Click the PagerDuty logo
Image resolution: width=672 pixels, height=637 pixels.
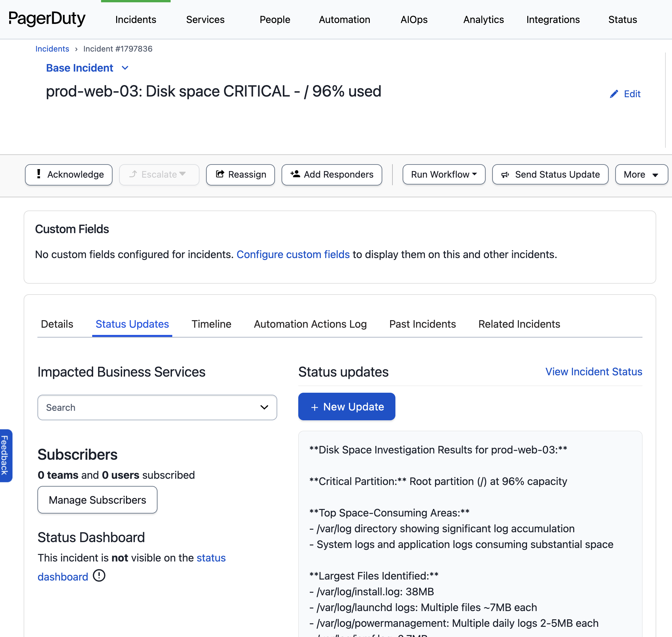47,19
